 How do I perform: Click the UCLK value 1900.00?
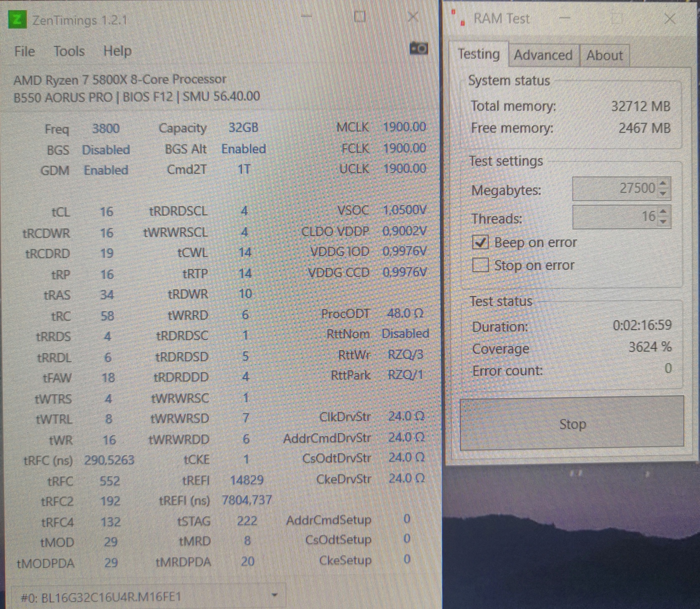point(405,169)
